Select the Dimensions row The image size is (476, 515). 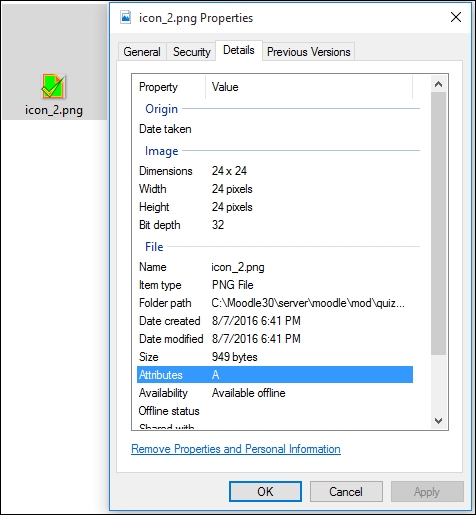275,171
